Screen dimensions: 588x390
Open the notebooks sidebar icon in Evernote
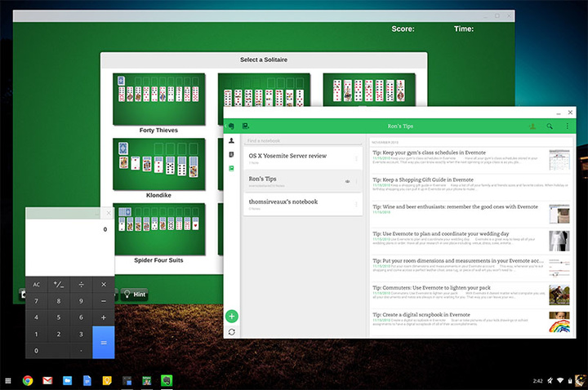pos(232,168)
